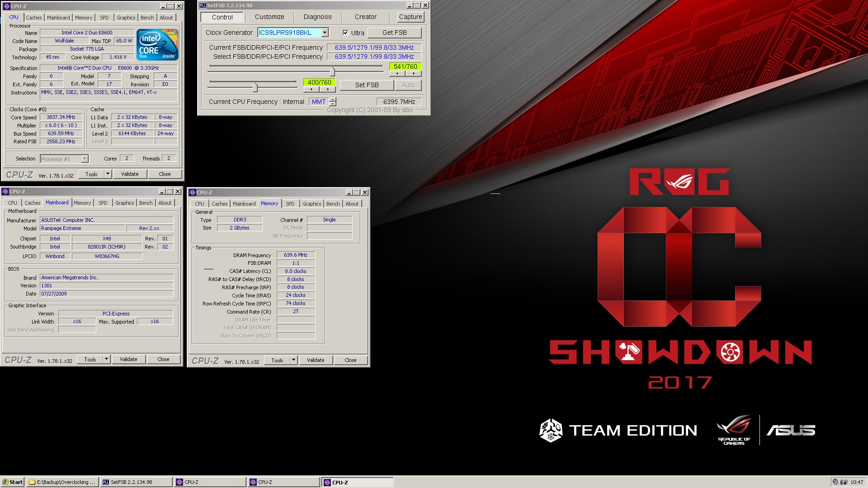Nudge the lower 400/760 slider right arrow
Image resolution: width=868 pixels, height=488 pixels.
click(x=327, y=89)
